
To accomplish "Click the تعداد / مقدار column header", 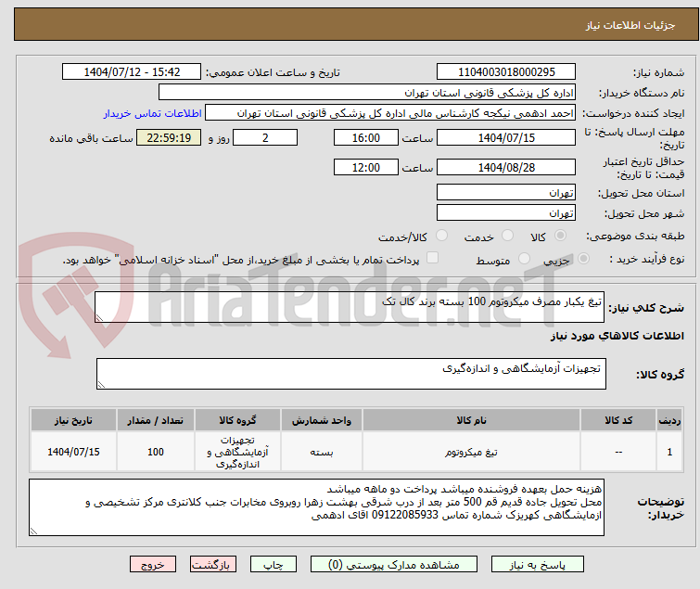I will click(x=156, y=420).
